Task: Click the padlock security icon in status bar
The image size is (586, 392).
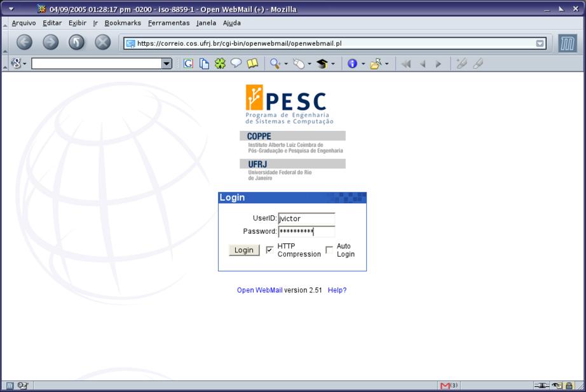Action: click(568, 386)
